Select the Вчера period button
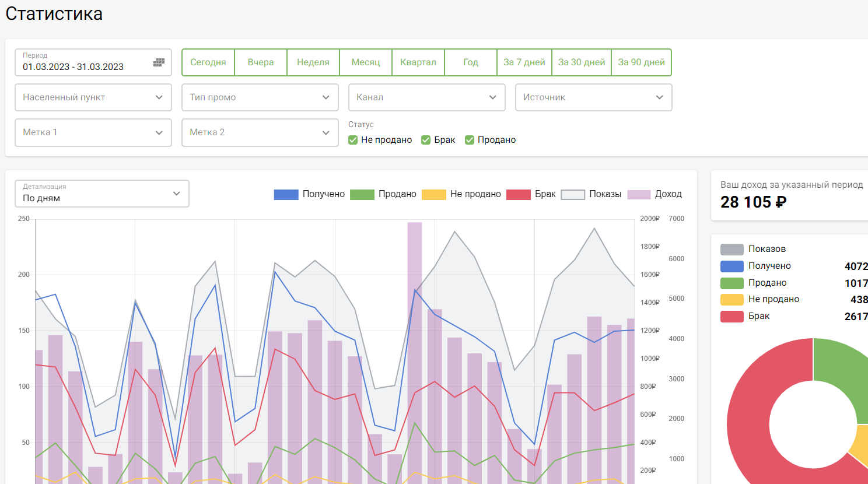Image resolution: width=868 pixels, height=484 pixels. (x=261, y=62)
